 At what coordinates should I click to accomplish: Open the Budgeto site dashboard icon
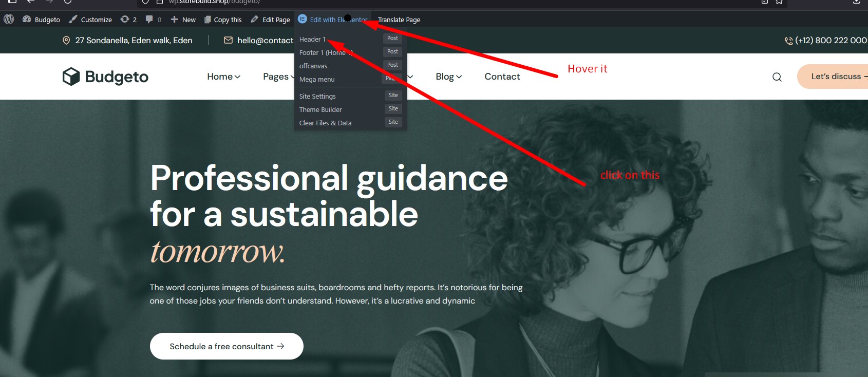point(27,20)
